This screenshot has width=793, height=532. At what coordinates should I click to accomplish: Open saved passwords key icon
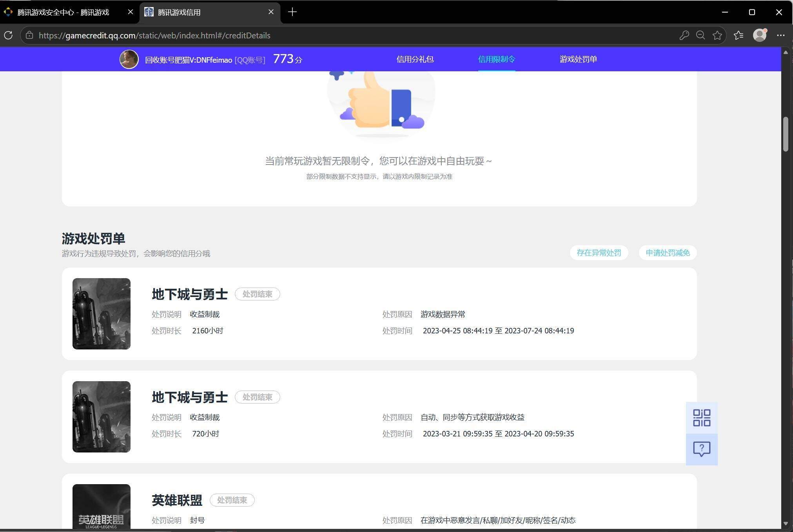(x=684, y=35)
